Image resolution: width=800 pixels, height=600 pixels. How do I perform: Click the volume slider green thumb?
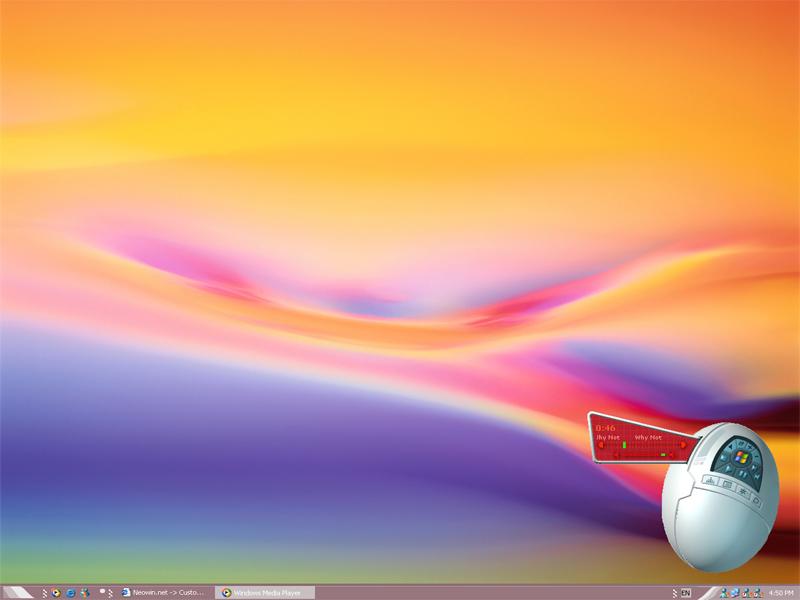click(x=663, y=455)
